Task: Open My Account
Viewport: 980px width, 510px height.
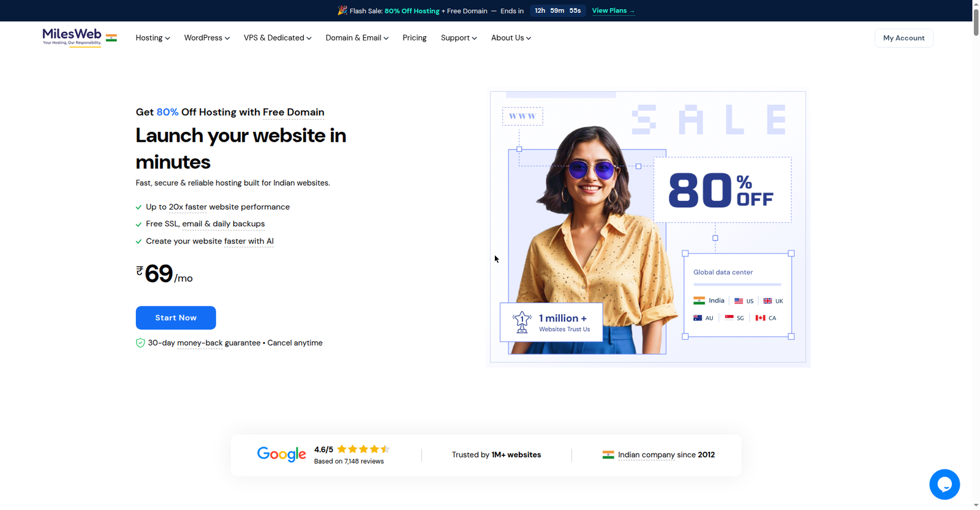Action: (904, 38)
